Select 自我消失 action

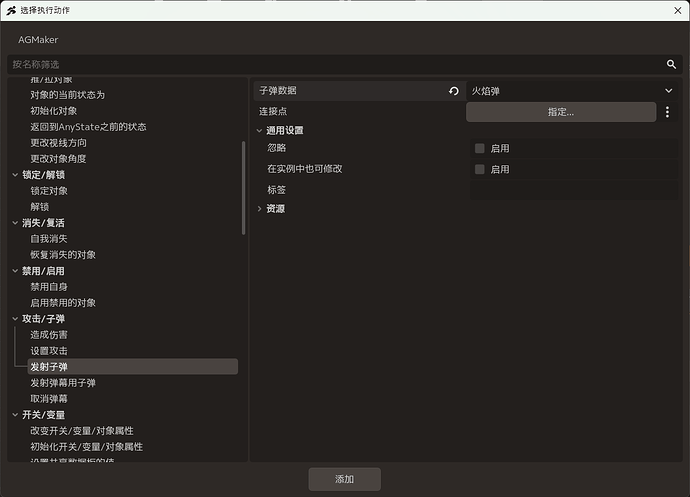pyautogui.click(x=49, y=239)
